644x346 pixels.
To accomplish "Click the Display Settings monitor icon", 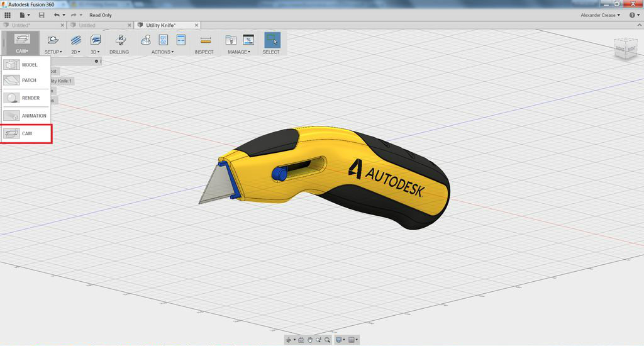I will (338, 340).
